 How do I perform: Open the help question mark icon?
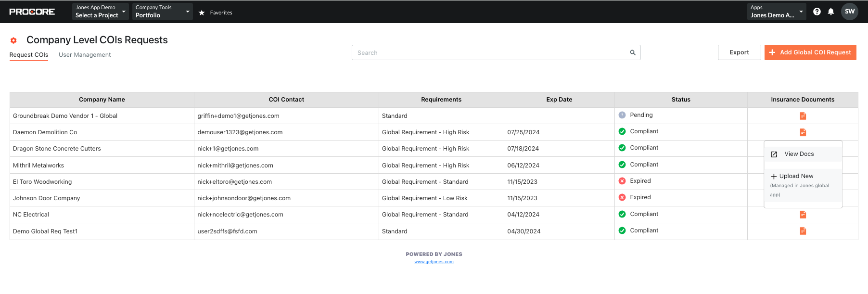[x=817, y=12]
